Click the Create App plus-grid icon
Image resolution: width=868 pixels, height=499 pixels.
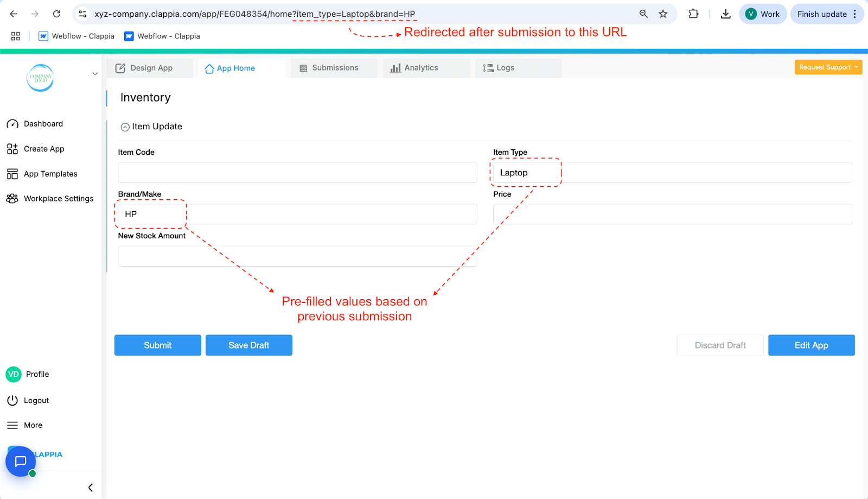(12, 149)
